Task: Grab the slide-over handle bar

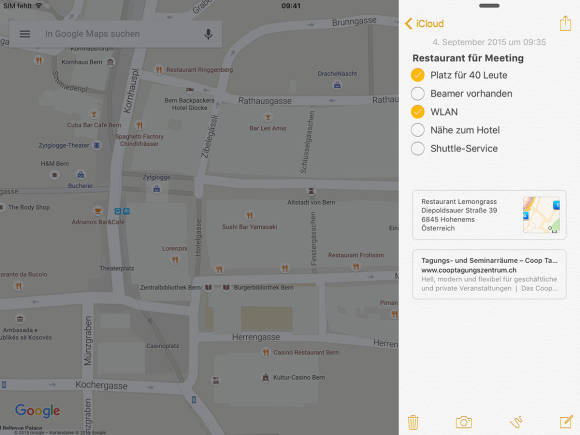Action: 489,6
